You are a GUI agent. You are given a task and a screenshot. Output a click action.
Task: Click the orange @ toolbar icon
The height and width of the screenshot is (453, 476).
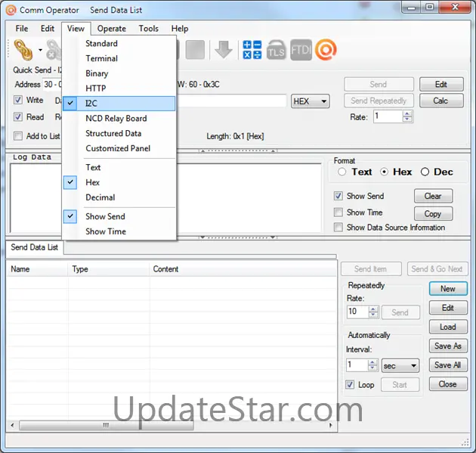coord(326,50)
